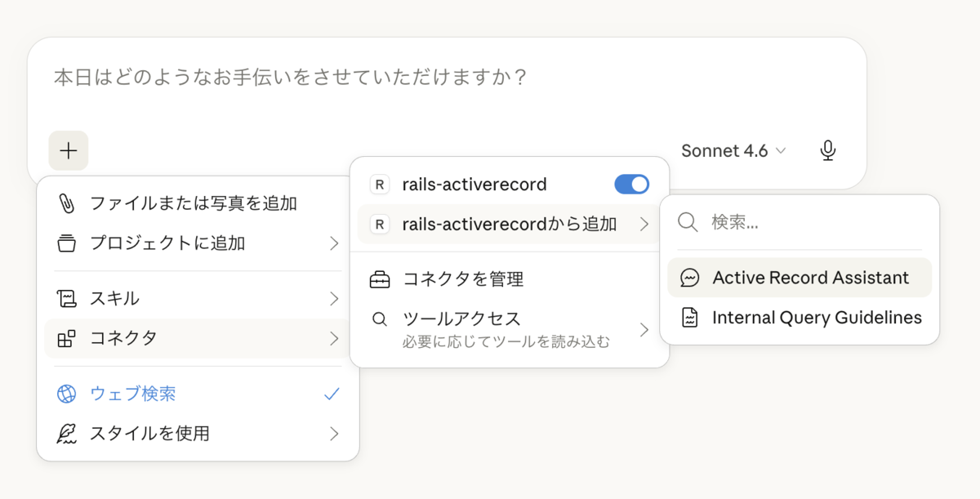This screenshot has height=499, width=980.
Task: Open プロジェクトに追加 submenu
Action: [198, 243]
